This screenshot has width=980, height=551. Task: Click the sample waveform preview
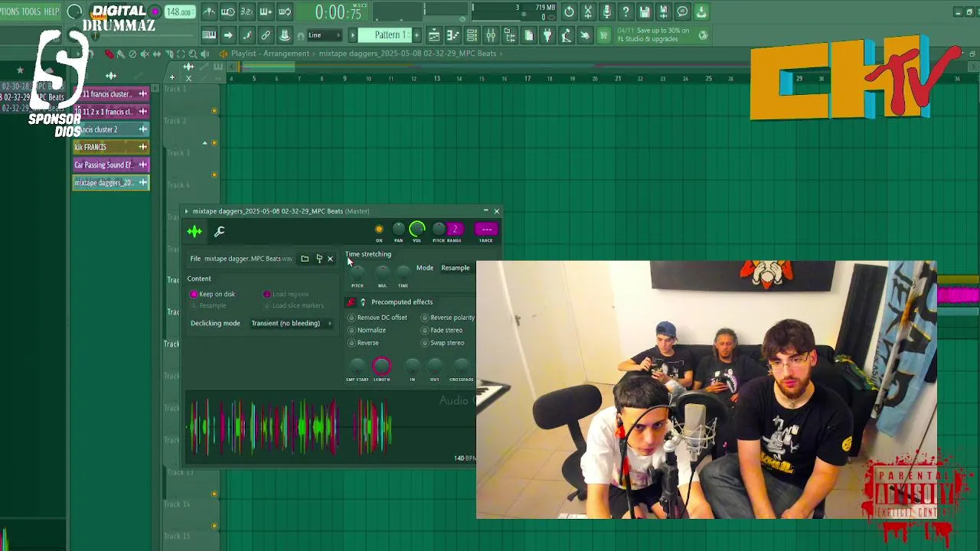(x=331, y=426)
